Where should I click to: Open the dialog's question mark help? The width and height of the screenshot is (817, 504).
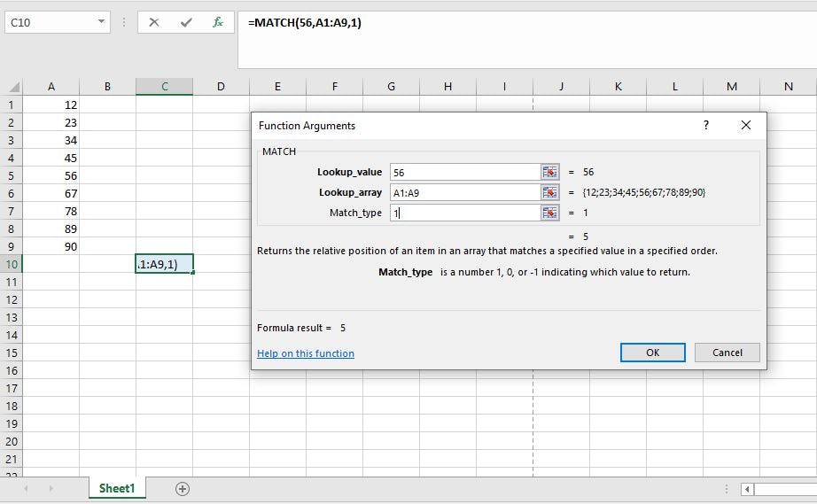(706, 125)
